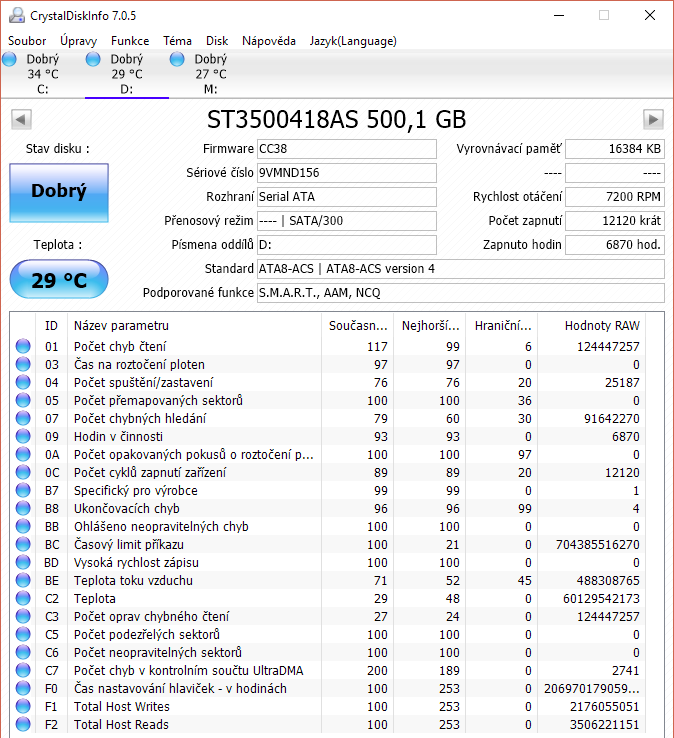Click status orb for attribute BD
The height and width of the screenshot is (738, 674).
tap(23, 562)
